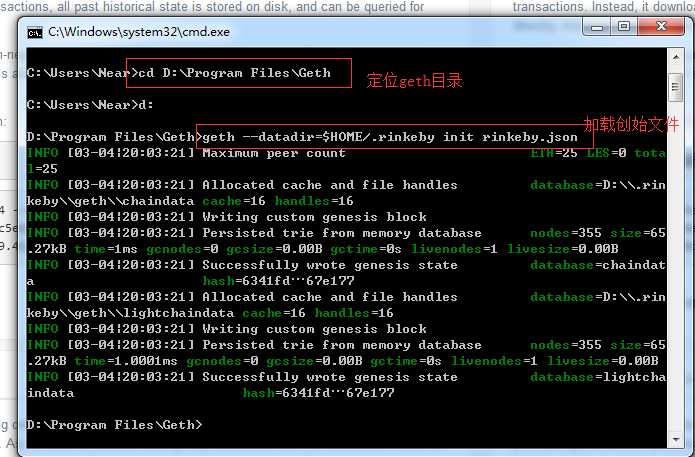Maximize the cmd.exe window
The width and height of the screenshot is (695, 457).
click(624, 27)
